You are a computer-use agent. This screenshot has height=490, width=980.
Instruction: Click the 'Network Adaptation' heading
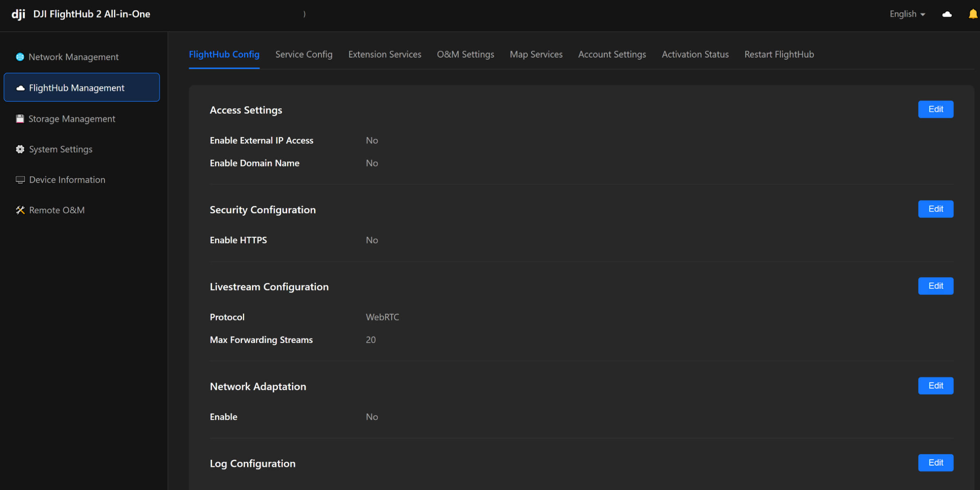(258, 387)
